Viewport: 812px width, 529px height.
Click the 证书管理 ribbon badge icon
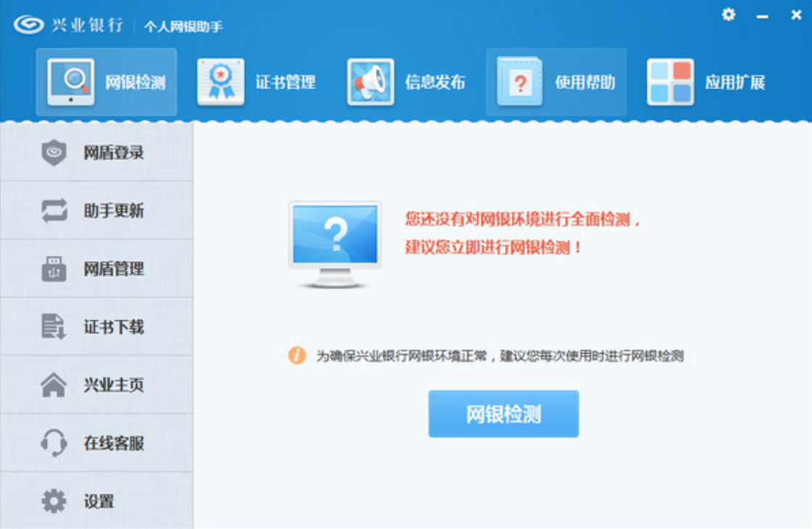coord(220,82)
